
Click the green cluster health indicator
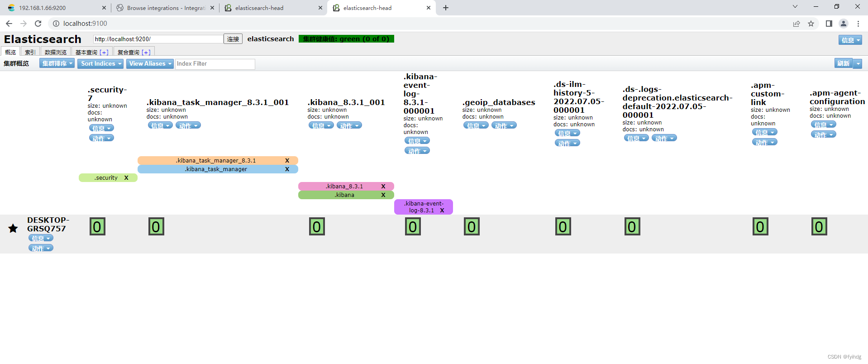pyautogui.click(x=346, y=39)
